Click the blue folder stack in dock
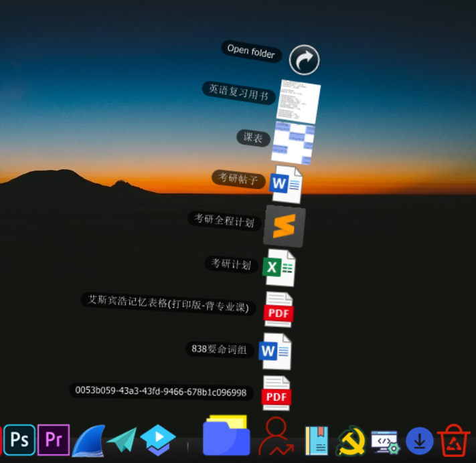This screenshot has width=476, height=463. click(226, 436)
